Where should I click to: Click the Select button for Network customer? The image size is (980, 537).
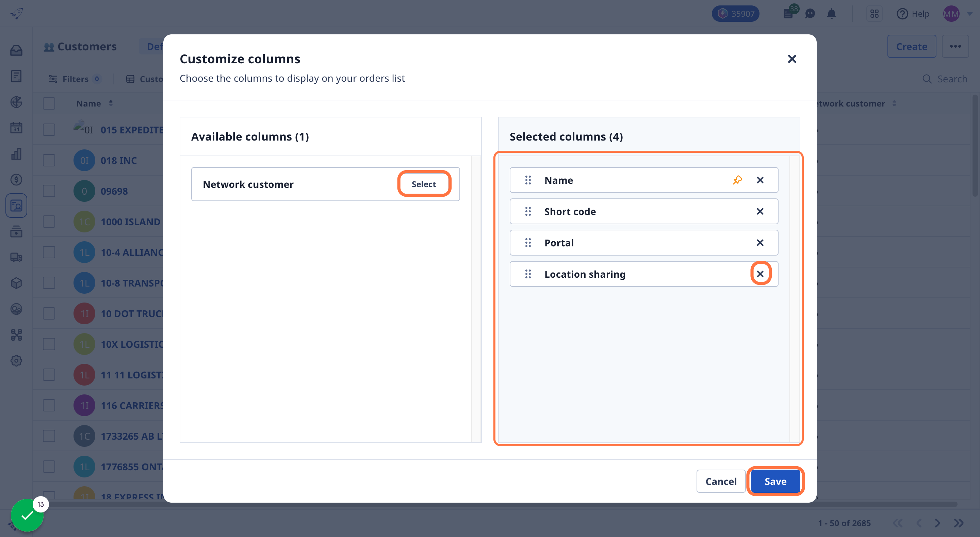tap(424, 184)
